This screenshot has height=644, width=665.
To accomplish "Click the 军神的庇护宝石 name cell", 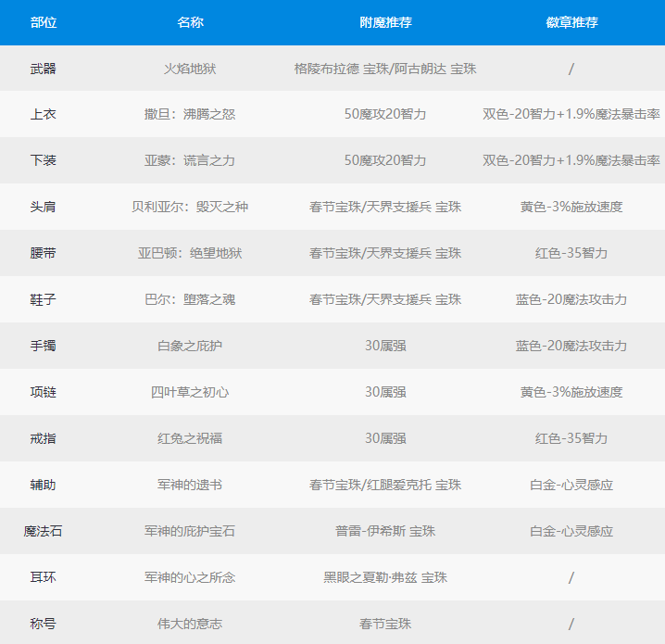I will click(x=190, y=530).
